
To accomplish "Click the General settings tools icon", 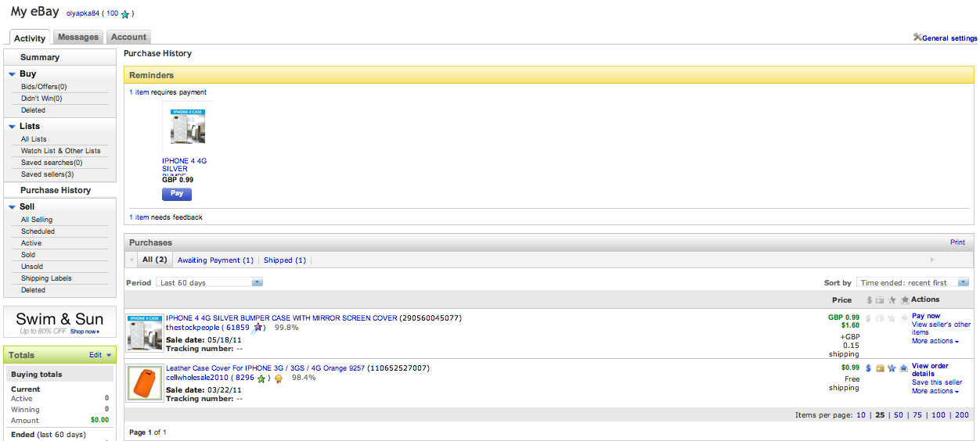I will (x=917, y=38).
